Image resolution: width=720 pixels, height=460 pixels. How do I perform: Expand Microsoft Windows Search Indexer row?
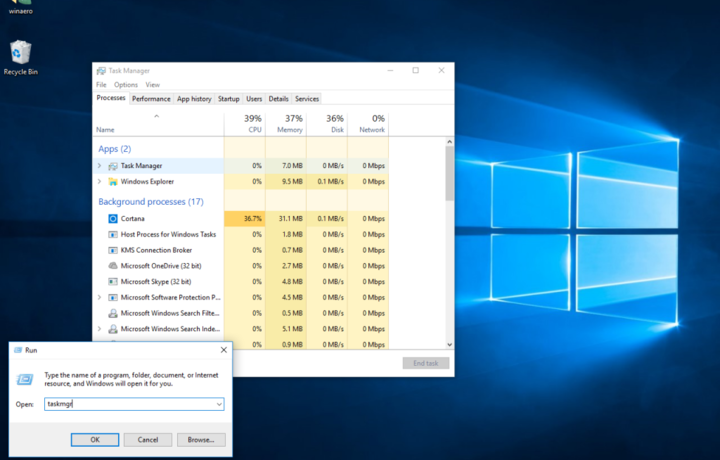(99, 329)
